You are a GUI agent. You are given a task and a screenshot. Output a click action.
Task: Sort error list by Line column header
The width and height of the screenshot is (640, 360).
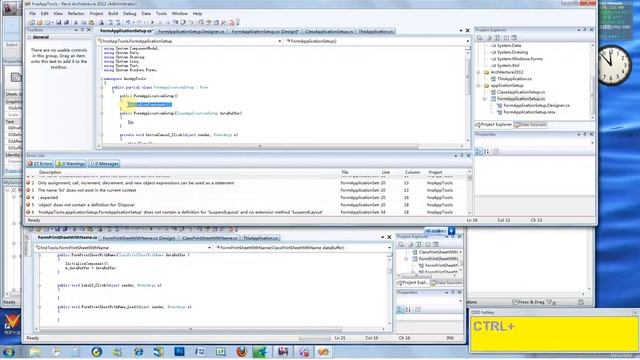[x=386, y=173]
